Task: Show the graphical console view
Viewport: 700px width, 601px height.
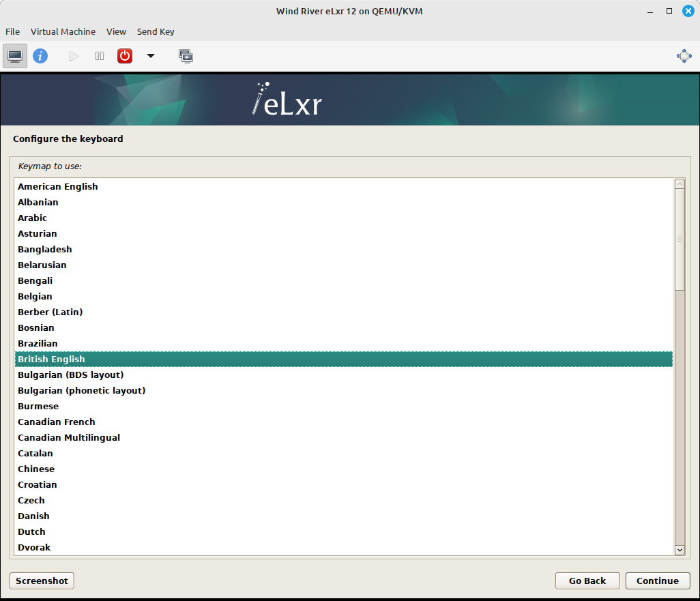Action: point(14,55)
